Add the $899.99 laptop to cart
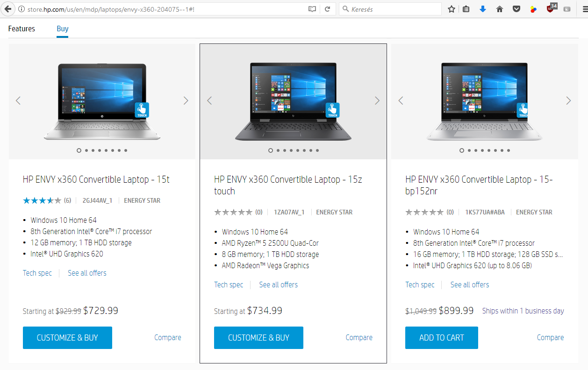The width and height of the screenshot is (588, 370). click(x=442, y=338)
